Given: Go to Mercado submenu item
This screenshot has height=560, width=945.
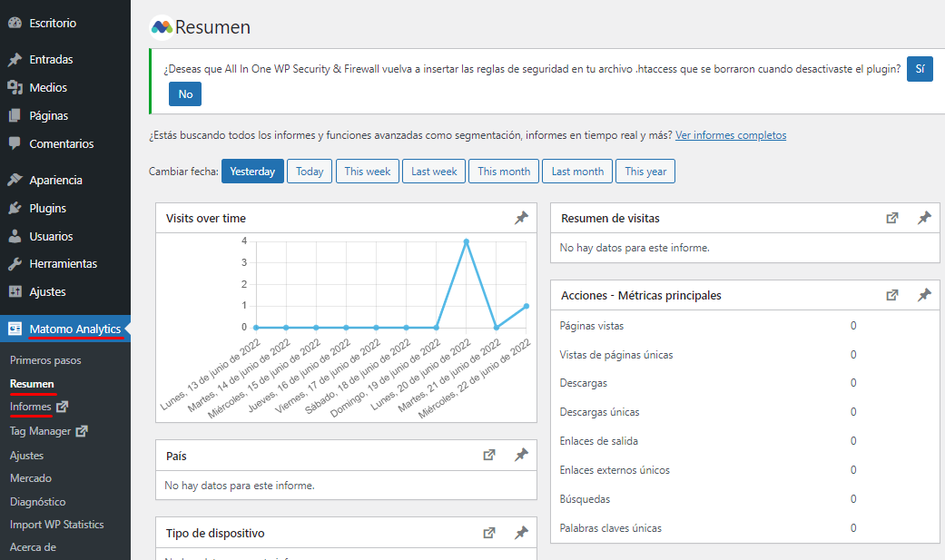Looking at the screenshot, I should 31,478.
